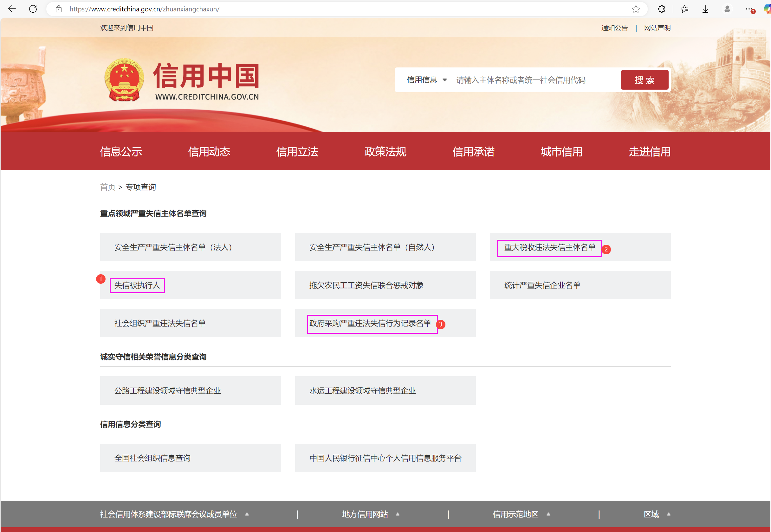Click the user profile avatar icon
This screenshot has height=532, width=771.
point(727,9)
